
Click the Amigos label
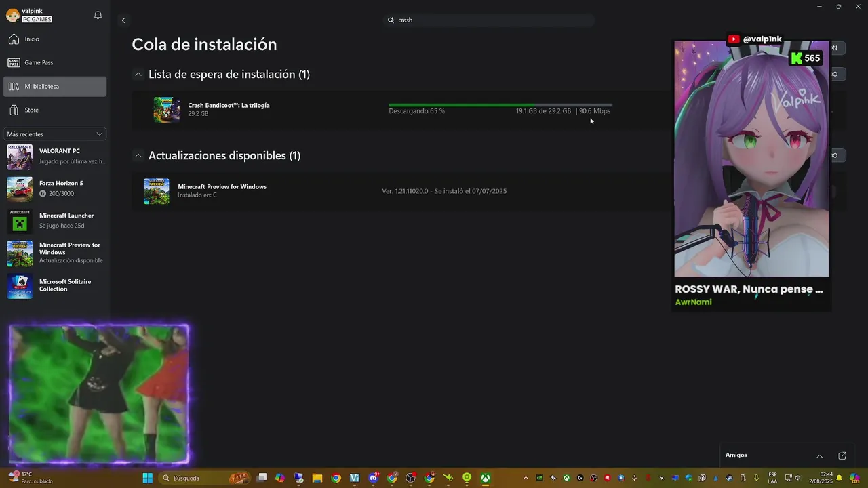736,455
